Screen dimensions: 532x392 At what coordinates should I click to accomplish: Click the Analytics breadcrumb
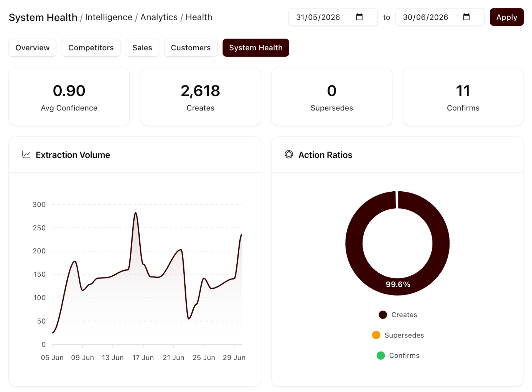pos(159,17)
